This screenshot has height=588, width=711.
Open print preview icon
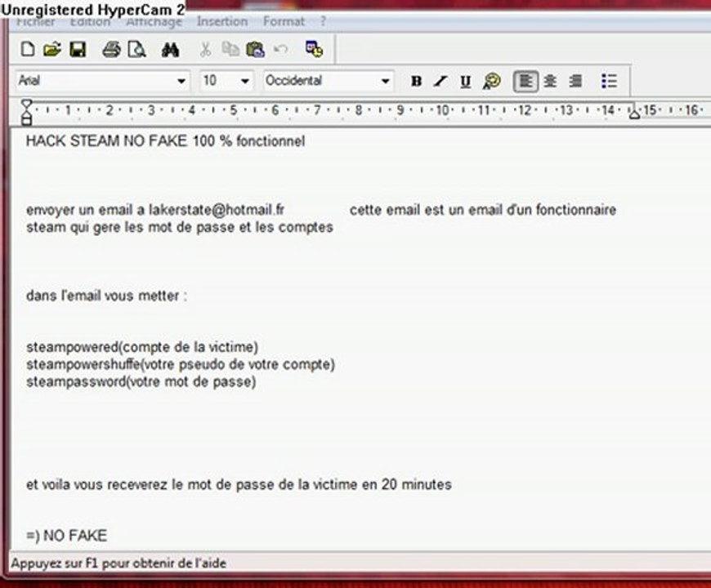(x=136, y=49)
